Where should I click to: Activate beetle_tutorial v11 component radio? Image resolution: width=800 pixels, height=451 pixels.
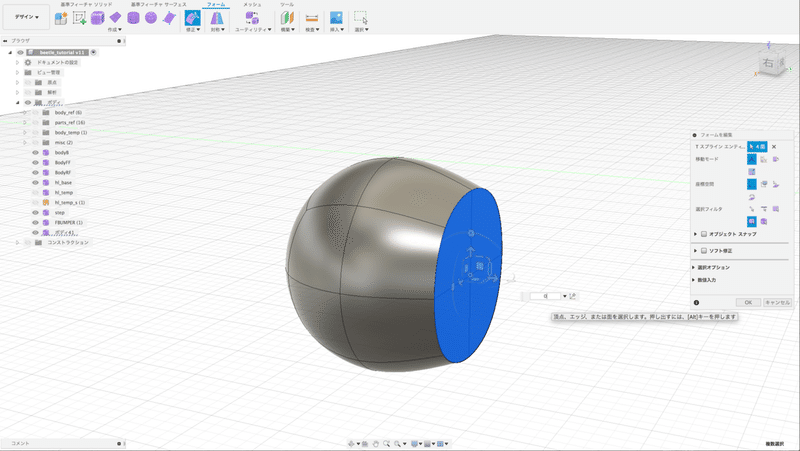pyautogui.click(x=93, y=52)
